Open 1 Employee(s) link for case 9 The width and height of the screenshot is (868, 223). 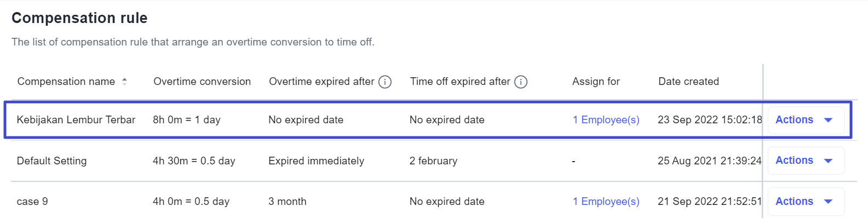[606, 202]
